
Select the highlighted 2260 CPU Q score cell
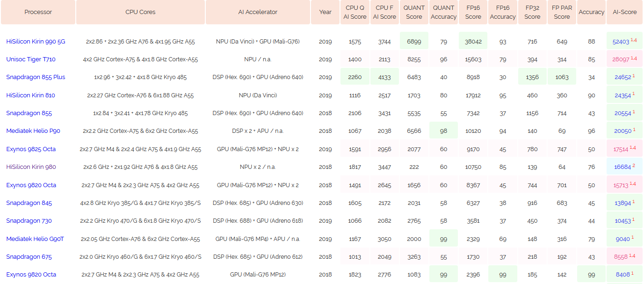click(x=355, y=77)
